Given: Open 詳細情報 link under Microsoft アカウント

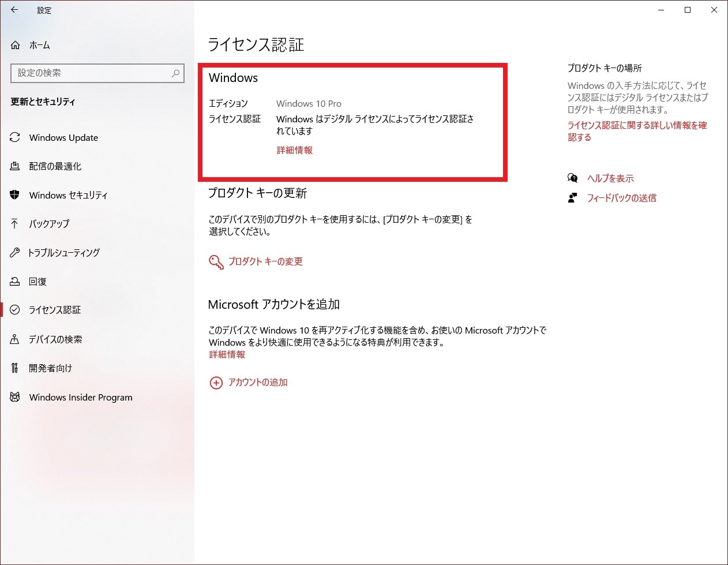Looking at the screenshot, I should [227, 354].
